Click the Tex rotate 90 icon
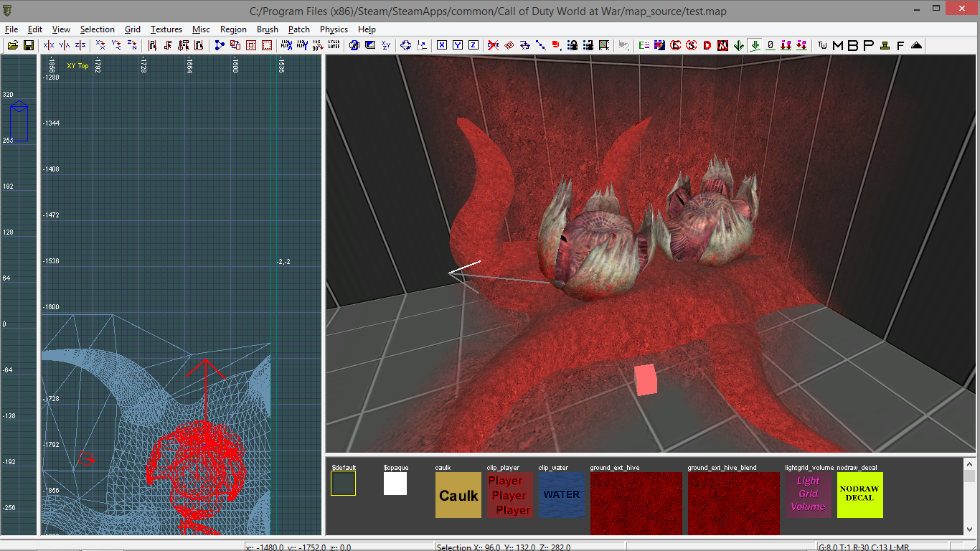Viewport: 980px width, 551px height. click(318, 45)
